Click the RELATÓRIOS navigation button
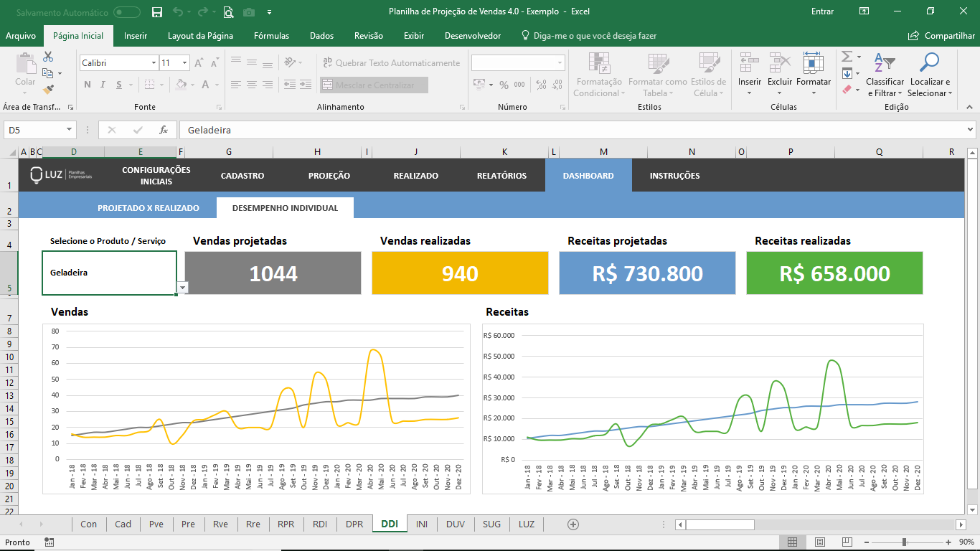The image size is (980, 551). pyautogui.click(x=501, y=176)
